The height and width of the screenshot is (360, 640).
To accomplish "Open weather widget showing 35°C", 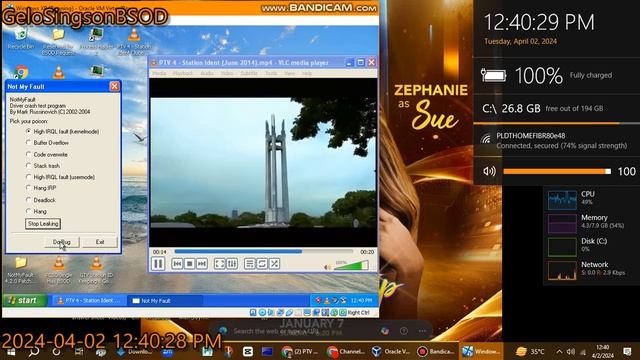I will pos(531,351).
